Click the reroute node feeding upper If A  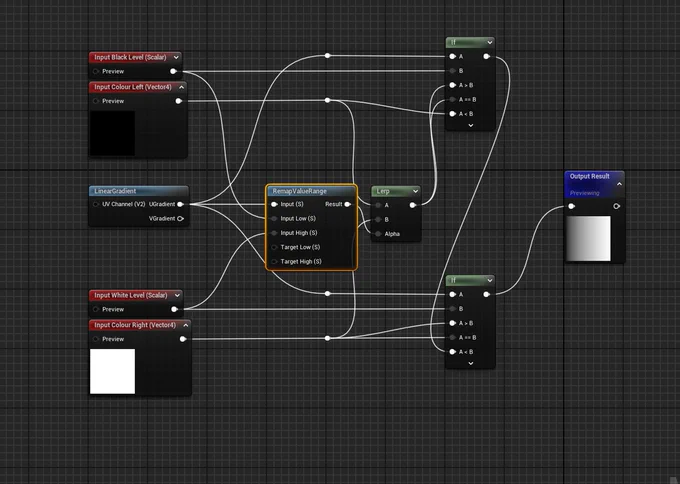327,56
